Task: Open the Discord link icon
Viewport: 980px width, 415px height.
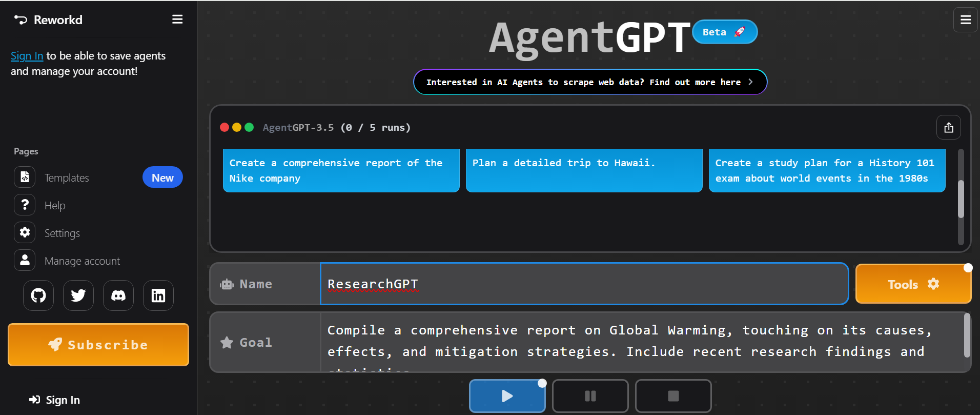Action: click(118, 295)
